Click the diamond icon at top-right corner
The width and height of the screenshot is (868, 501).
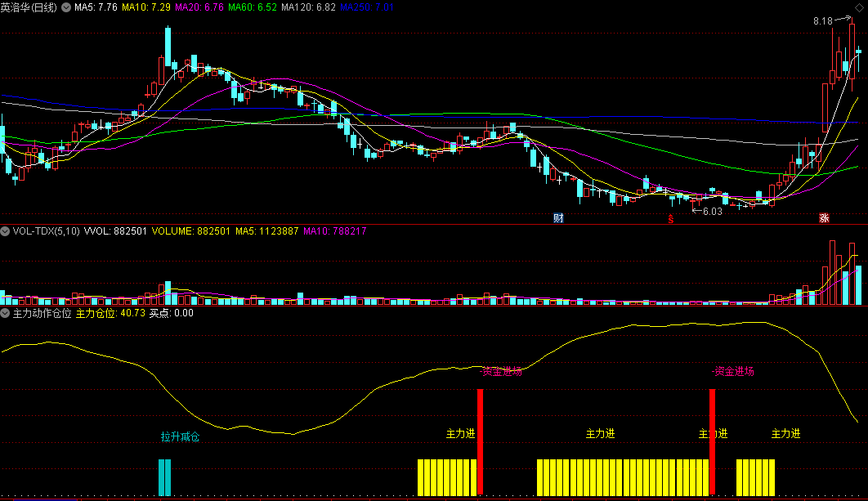click(x=859, y=7)
